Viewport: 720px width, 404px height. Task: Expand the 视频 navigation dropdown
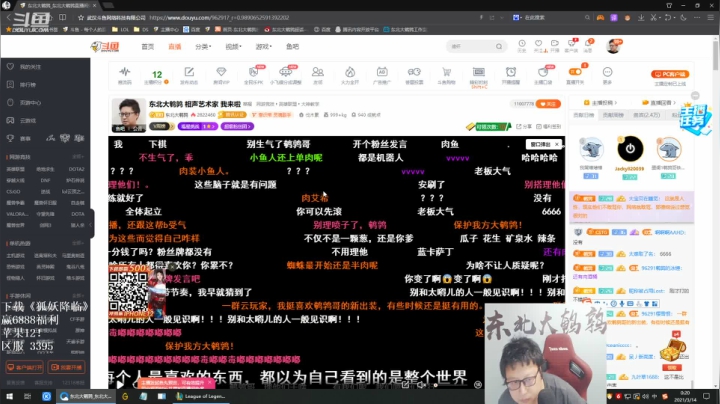[233, 46]
